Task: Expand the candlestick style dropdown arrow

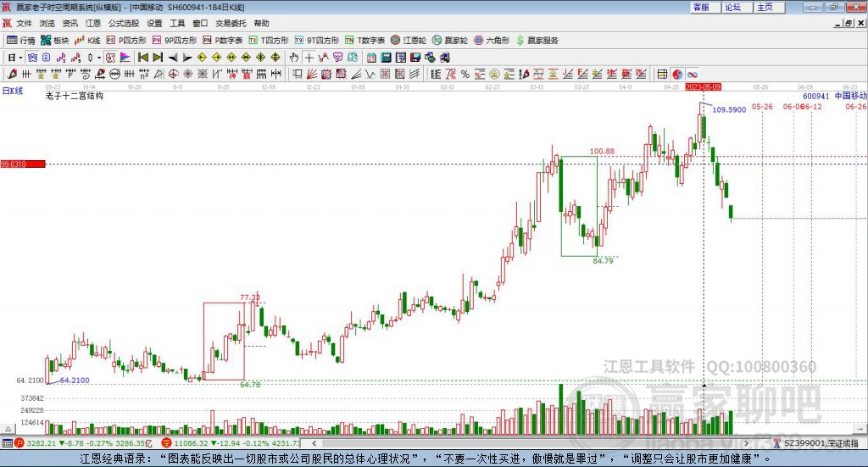Action: [99, 58]
